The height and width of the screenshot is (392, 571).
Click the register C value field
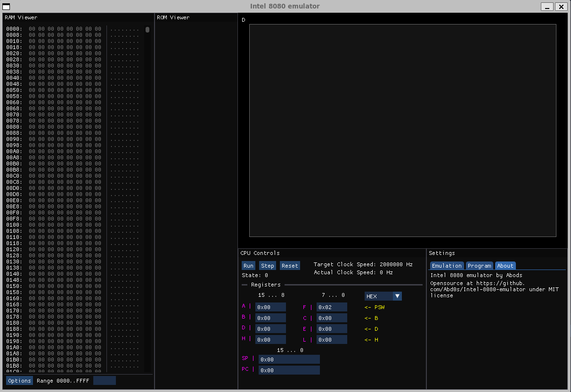(x=332, y=318)
